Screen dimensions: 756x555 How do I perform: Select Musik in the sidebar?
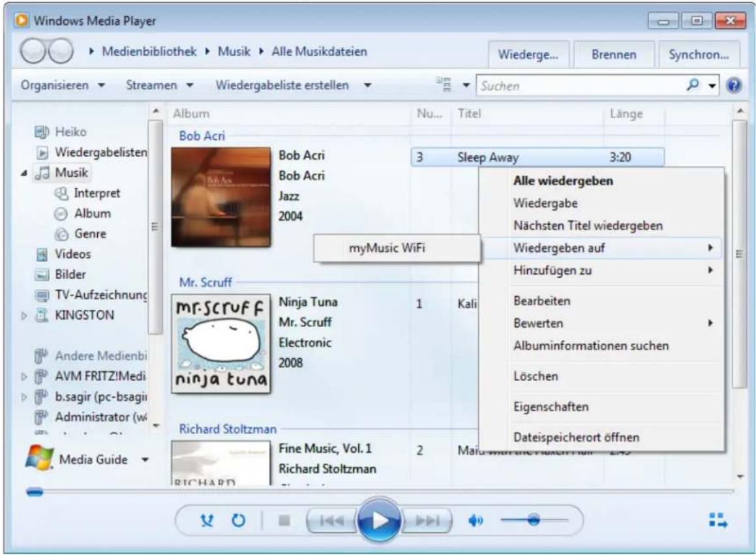click(62, 173)
